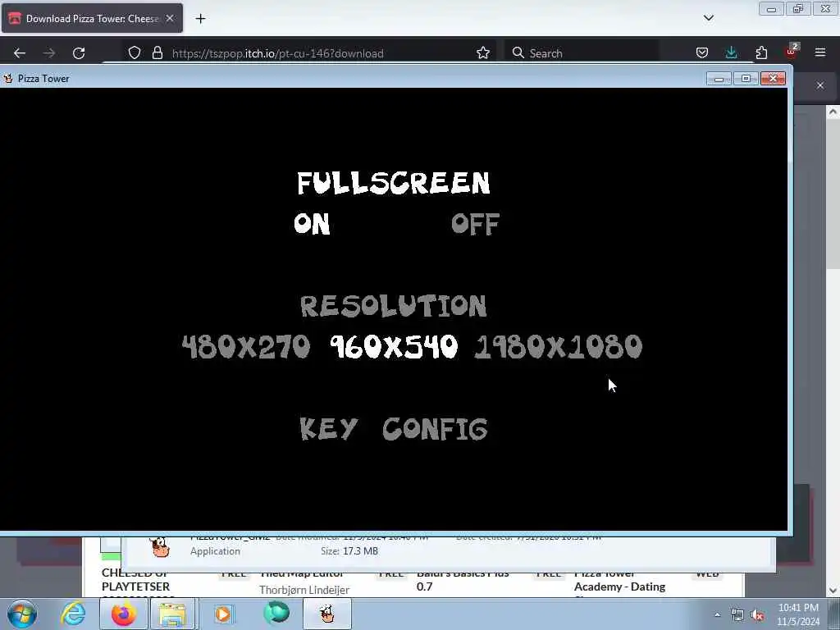Reload the itch.io page
This screenshot has height=630, width=840.
click(79, 53)
